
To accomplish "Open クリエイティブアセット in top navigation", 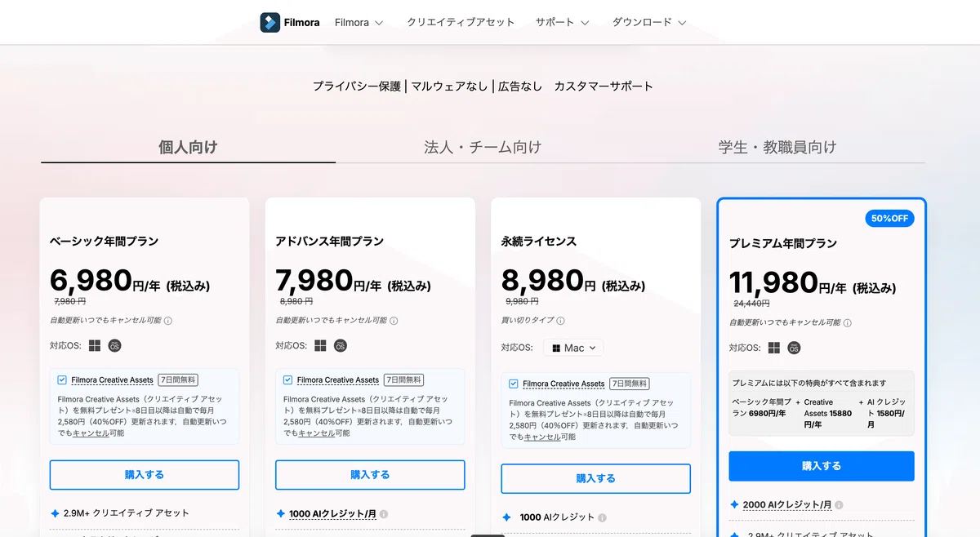I will 461,22.
